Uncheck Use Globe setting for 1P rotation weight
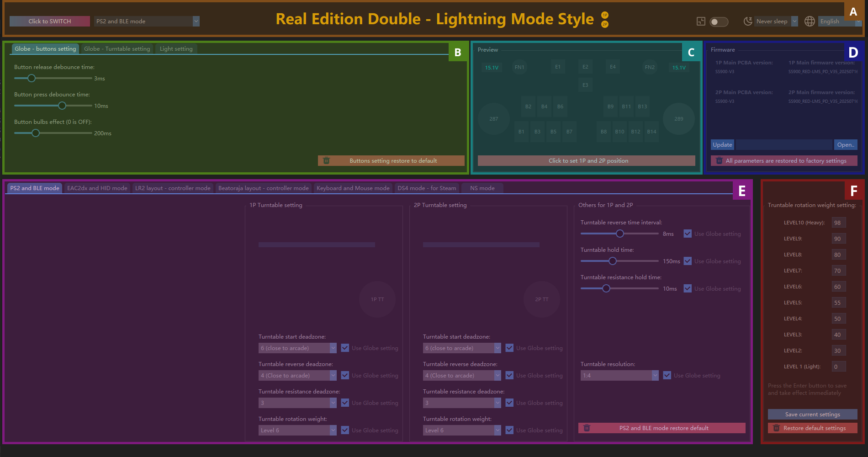This screenshot has height=457, width=868. click(345, 430)
